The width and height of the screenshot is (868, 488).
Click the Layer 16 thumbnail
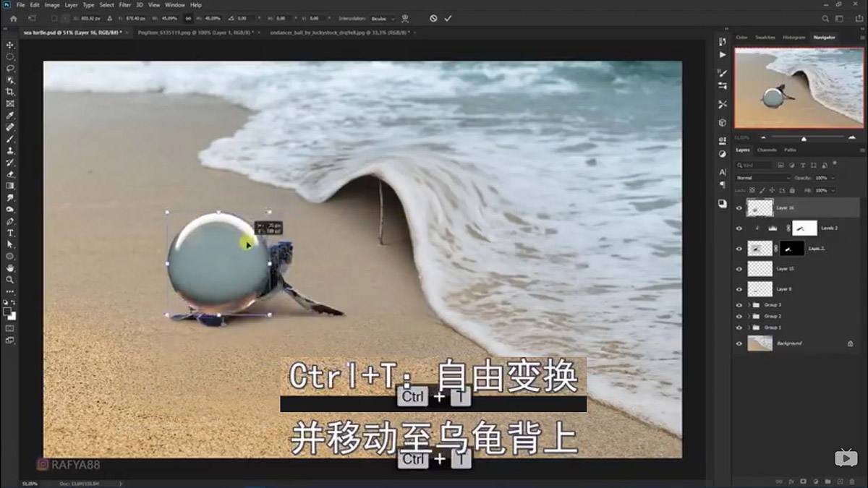click(759, 207)
